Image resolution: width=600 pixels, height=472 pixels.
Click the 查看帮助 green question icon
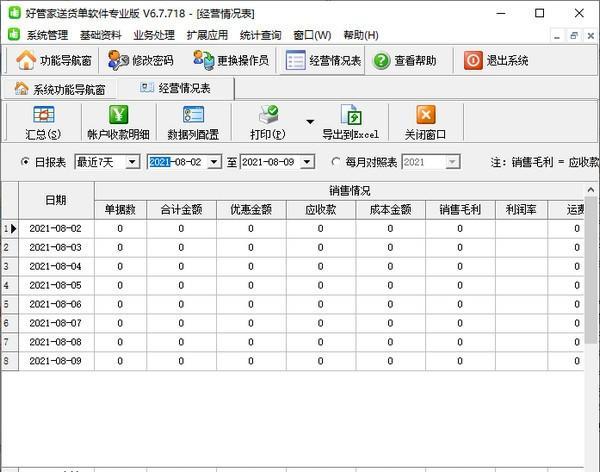[x=382, y=60]
